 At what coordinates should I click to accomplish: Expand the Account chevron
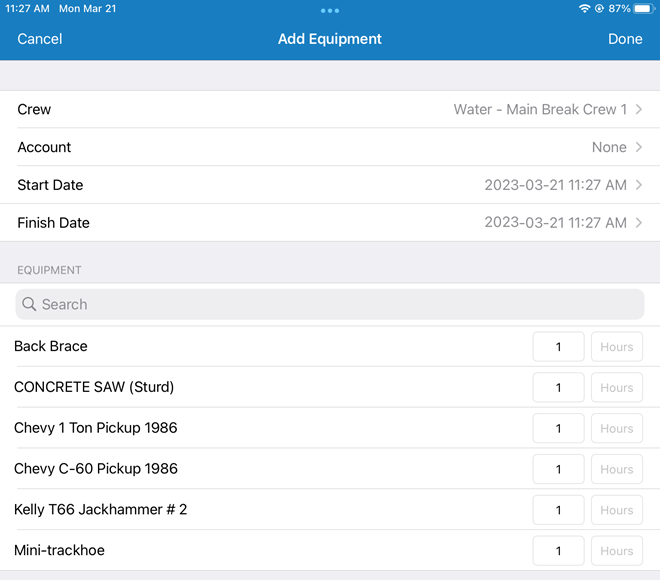[x=638, y=147]
